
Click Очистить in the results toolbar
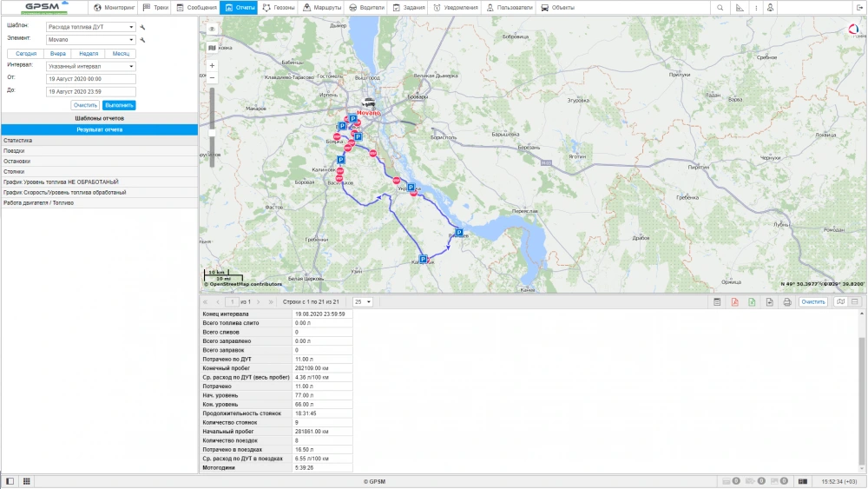(x=813, y=301)
